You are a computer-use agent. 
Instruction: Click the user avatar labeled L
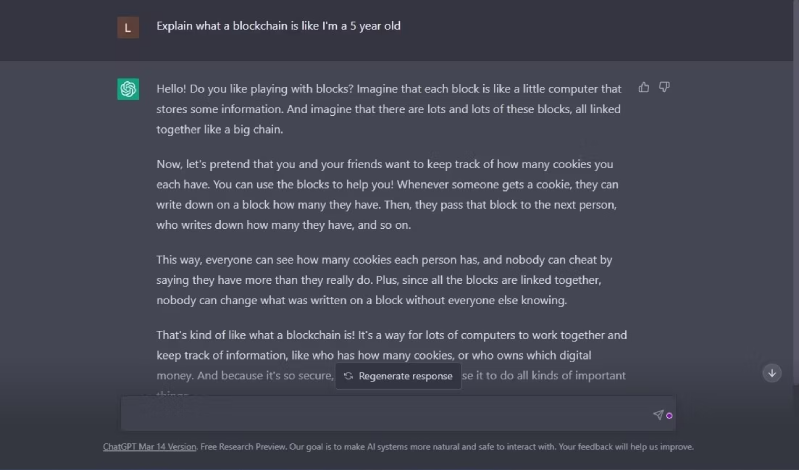coord(128,27)
